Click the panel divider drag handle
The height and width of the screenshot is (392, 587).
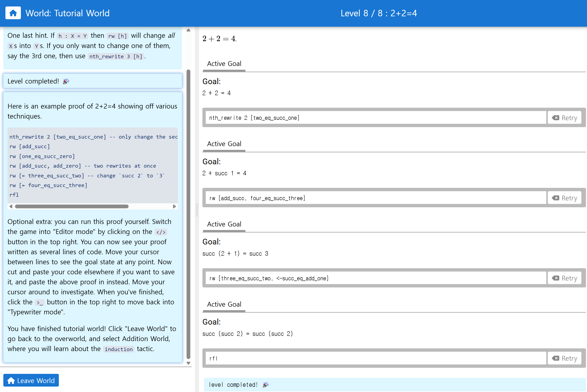(x=197, y=210)
